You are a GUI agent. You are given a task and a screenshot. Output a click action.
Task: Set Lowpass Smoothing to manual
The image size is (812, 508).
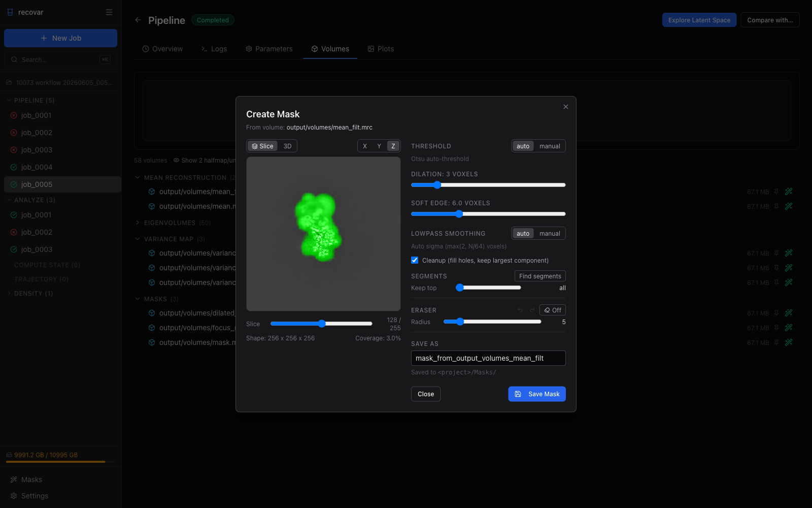(x=550, y=233)
